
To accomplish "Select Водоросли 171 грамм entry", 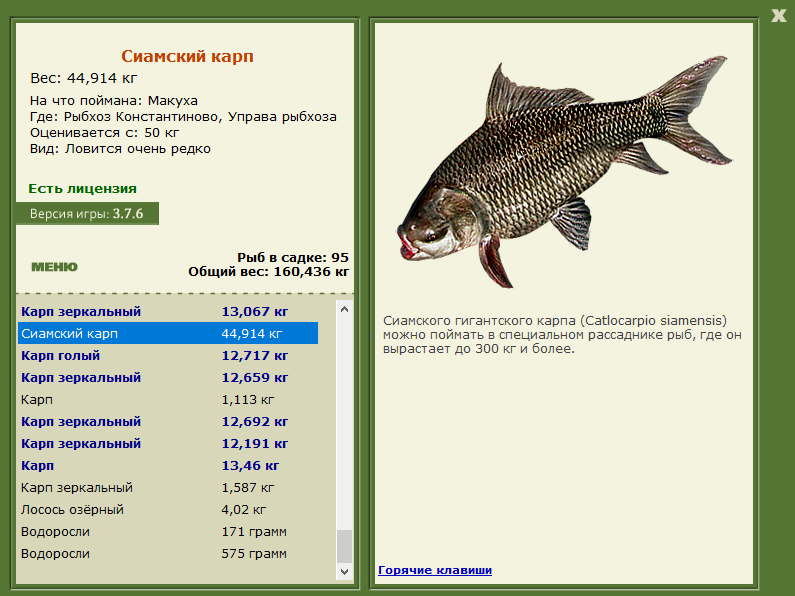I will pyautogui.click(x=168, y=532).
